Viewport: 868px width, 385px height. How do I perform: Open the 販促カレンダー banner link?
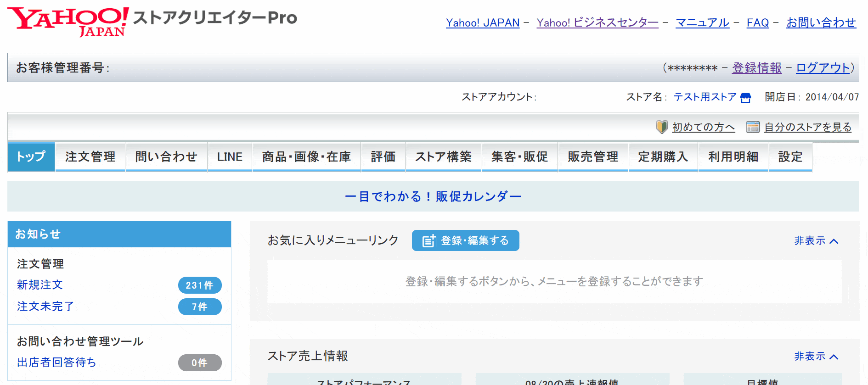(433, 196)
